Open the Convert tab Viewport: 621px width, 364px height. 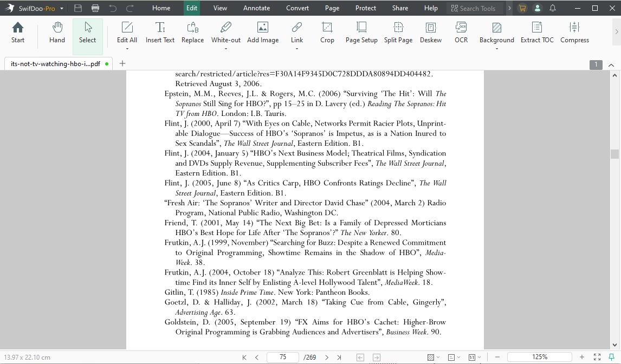[297, 8]
